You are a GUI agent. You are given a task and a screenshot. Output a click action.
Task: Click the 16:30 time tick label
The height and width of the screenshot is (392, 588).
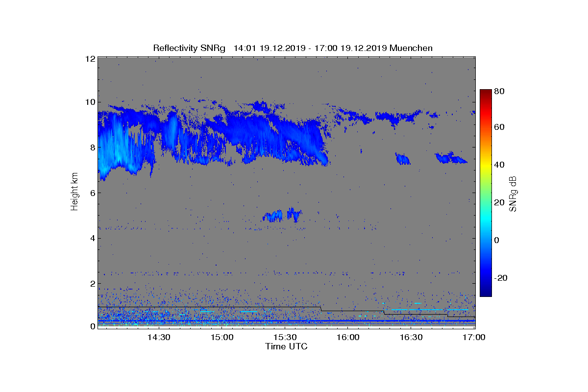click(x=412, y=338)
